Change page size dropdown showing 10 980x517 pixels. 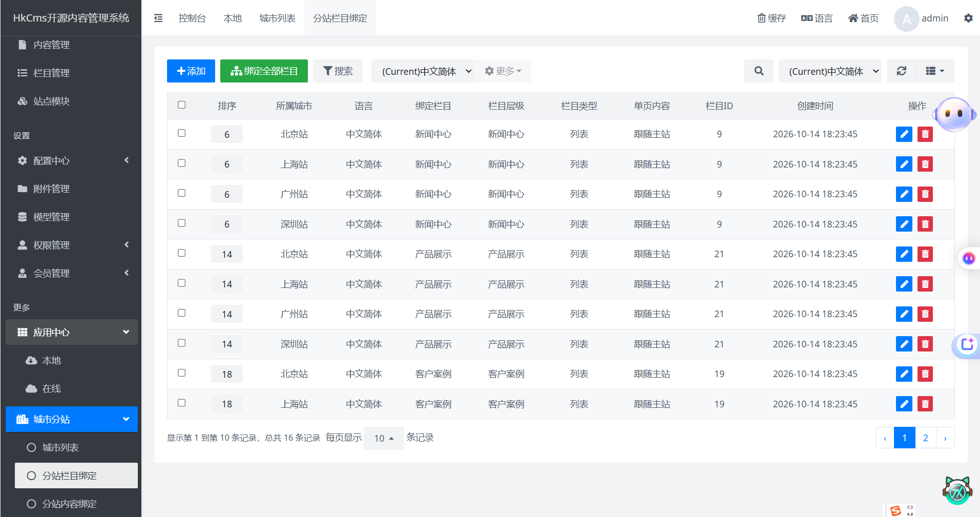click(384, 439)
